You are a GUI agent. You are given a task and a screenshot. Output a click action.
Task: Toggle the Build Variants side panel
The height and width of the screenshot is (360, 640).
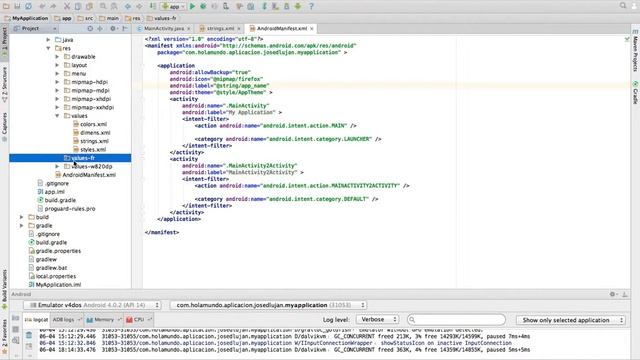(4, 289)
